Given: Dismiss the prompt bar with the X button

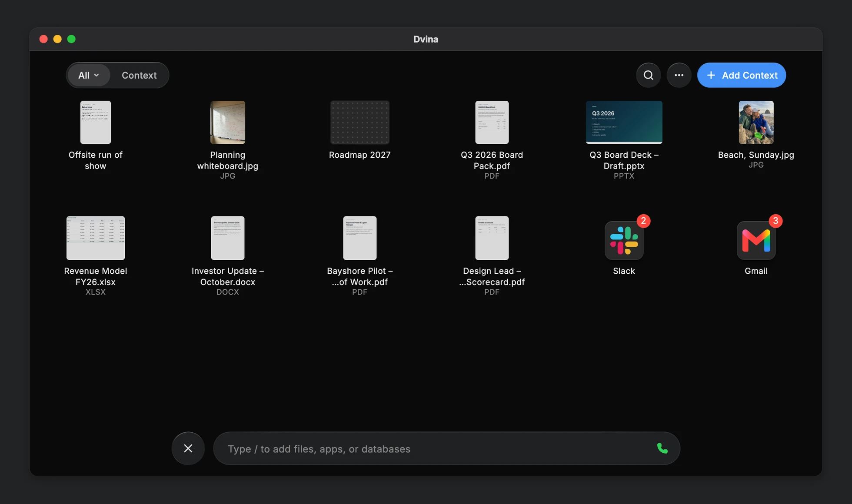Looking at the screenshot, I should 188,448.
